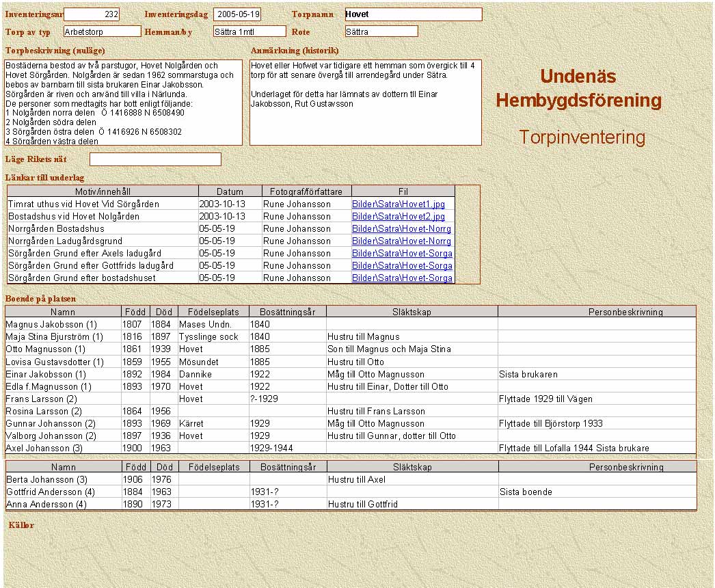Click the Motiv/innehåll column header
Image resolution: width=715 pixels, height=588 pixels.
click(x=103, y=191)
